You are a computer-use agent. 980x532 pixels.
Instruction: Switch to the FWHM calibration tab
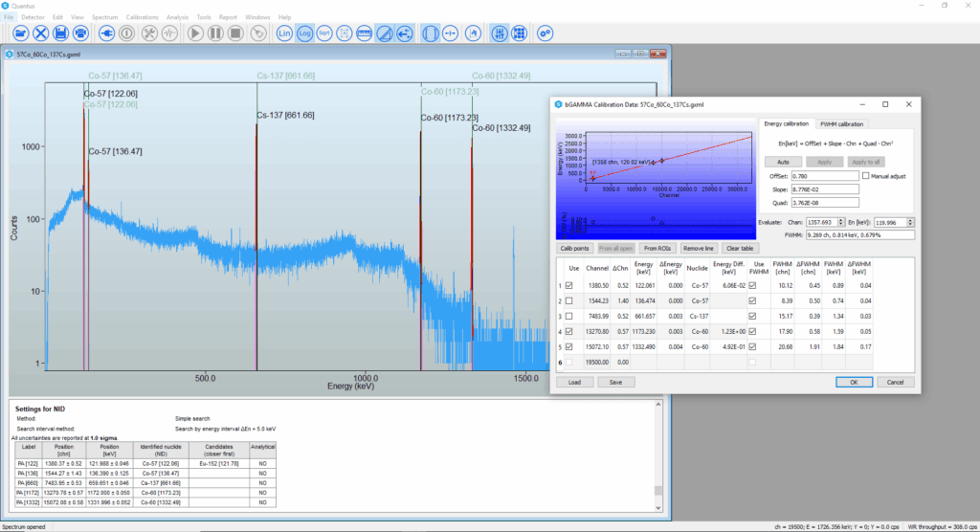pyautogui.click(x=841, y=123)
